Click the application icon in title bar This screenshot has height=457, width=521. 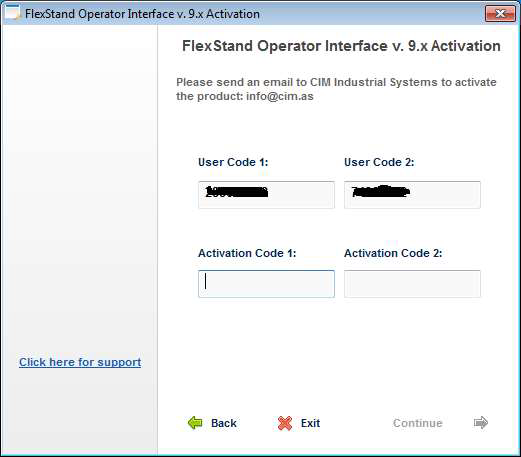tap(12, 13)
